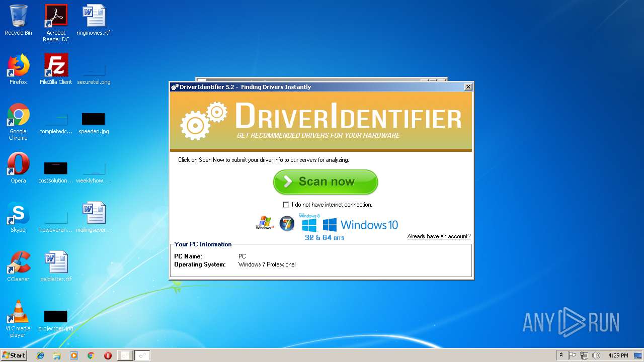Click the Windows 8 logo icon
The width and height of the screenshot is (644, 362).
[309, 223]
